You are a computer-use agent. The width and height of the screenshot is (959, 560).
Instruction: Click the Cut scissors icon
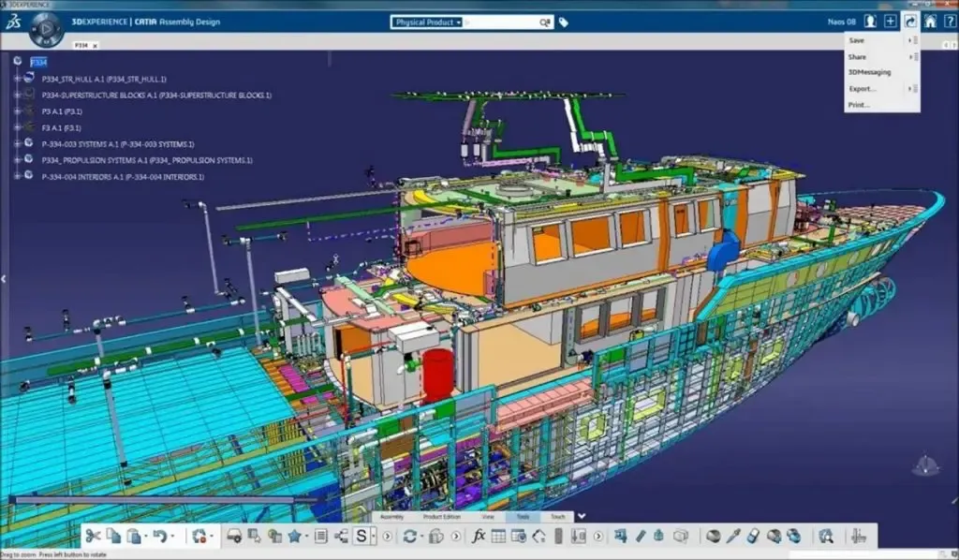click(93, 536)
